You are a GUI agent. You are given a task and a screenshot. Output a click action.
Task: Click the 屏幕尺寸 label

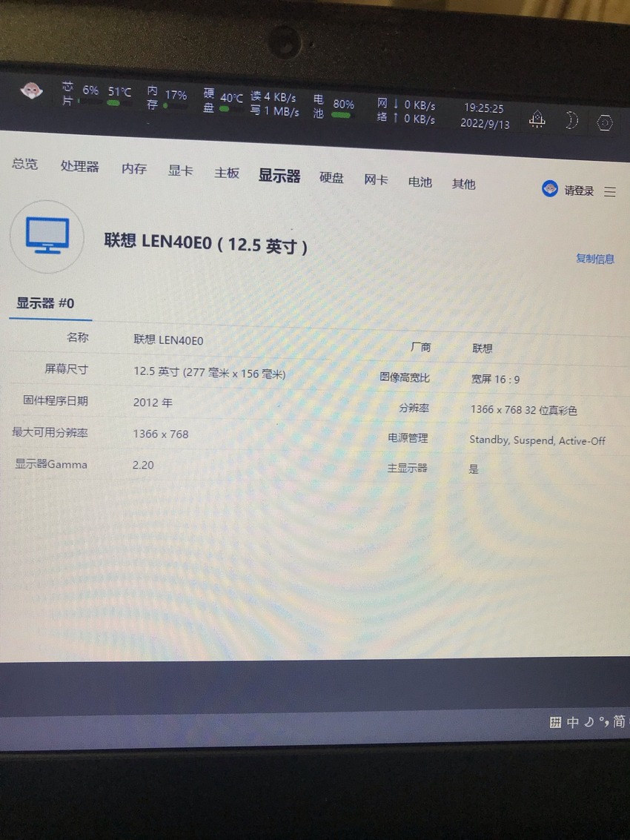[x=66, y=369]
